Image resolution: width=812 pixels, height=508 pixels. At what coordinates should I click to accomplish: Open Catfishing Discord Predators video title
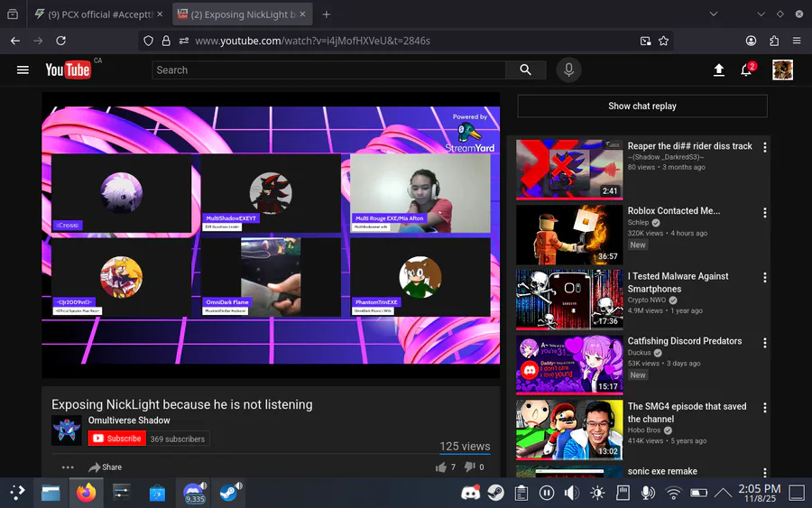[x=685, y=341]
